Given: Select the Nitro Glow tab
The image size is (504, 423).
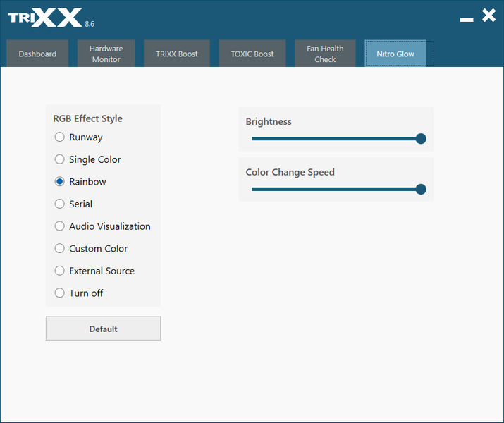Looking at the screenshot, I should [395, 54].
